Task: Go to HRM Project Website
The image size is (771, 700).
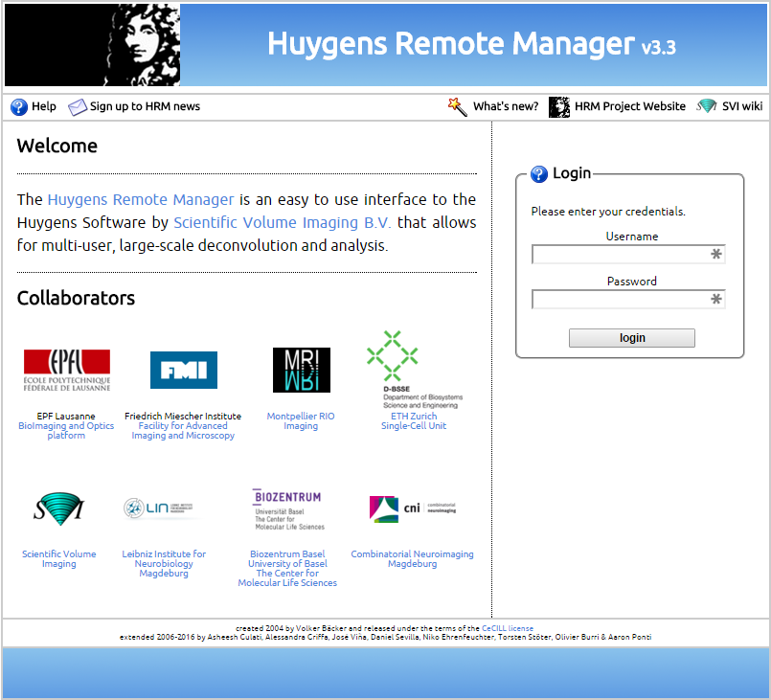Action: pos(630,106)
